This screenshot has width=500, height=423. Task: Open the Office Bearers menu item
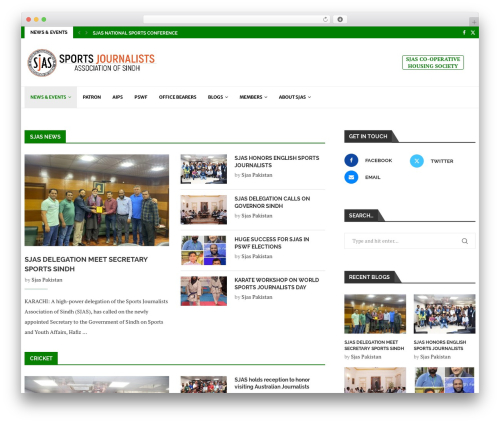177,97
